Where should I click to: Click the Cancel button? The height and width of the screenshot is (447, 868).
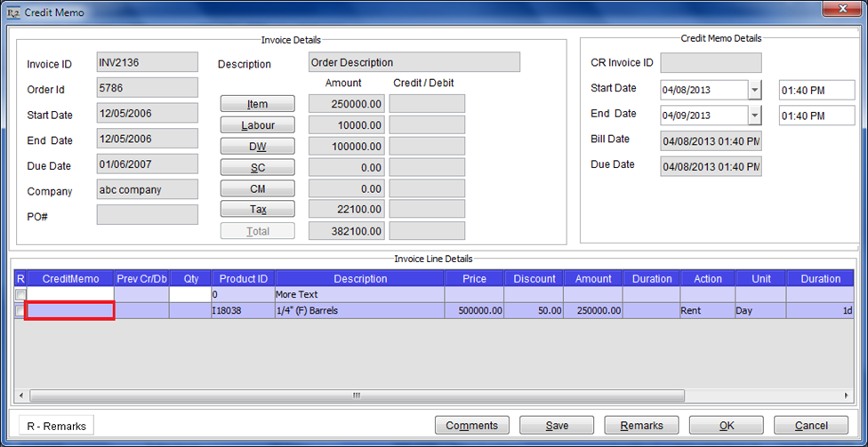[x=810, y=426]
